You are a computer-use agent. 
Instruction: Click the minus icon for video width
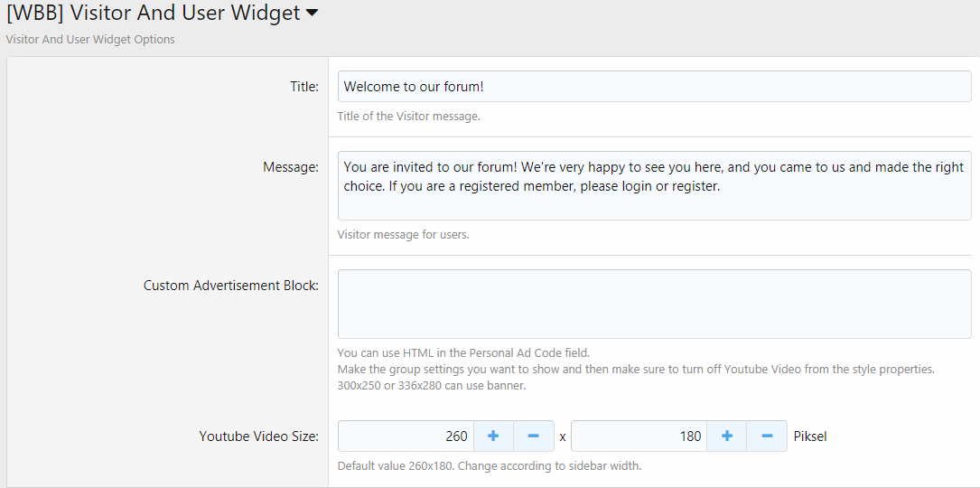point(533,436)
